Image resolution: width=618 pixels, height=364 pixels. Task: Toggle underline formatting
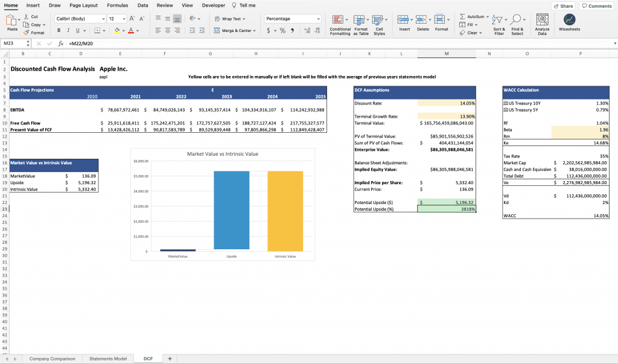pyautogui.click(x=78, y=30)
